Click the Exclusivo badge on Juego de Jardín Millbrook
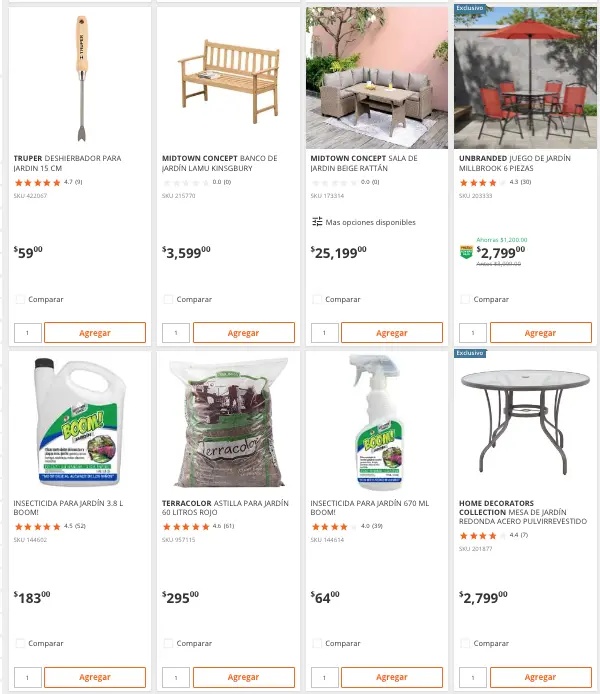Viewport: 600px width, 694px height. pyautogui.click(x=470, y=8)
